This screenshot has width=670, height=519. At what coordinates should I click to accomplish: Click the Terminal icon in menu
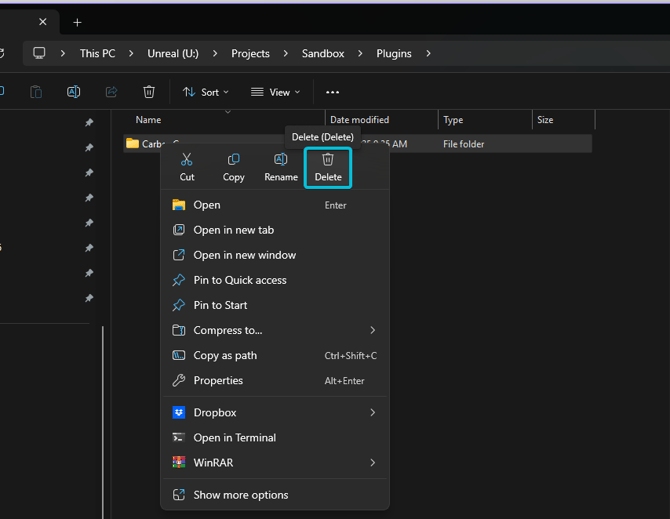[179, 438]
